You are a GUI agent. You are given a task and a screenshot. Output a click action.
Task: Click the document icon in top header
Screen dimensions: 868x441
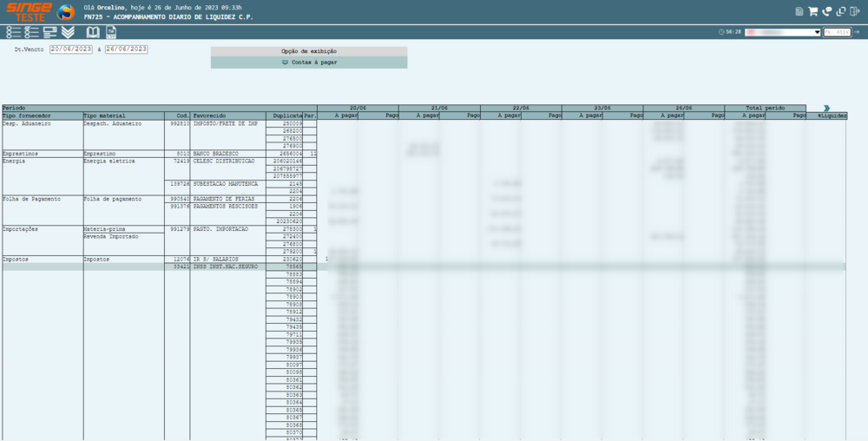click(x=799, y=11)
